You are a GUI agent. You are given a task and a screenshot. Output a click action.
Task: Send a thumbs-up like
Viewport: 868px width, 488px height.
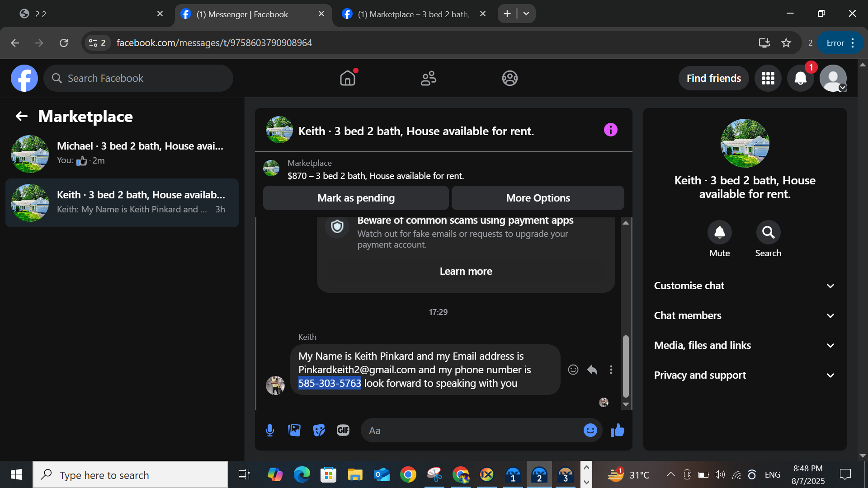[x=617, y=430]
